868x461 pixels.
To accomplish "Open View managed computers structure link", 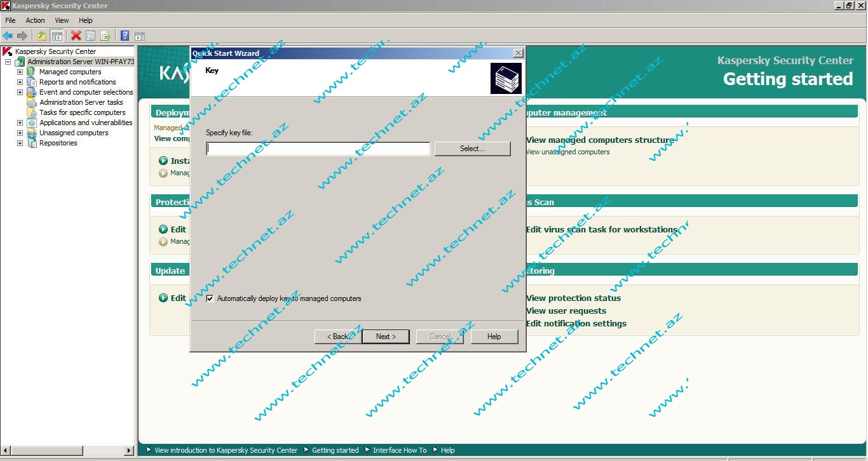I will click(599, 140).
